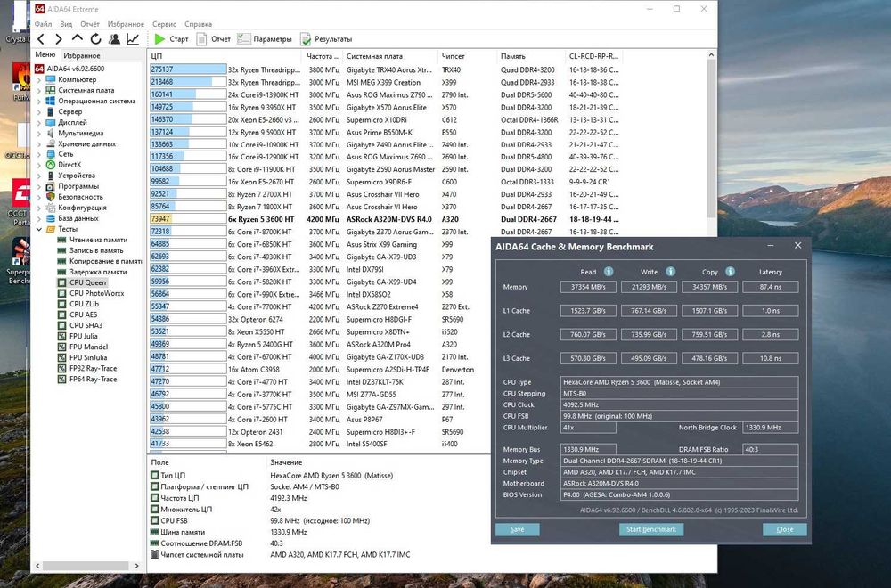Click Save in Cache & Memory Benchmark
The image size is (891, 588).
pyautogui.click(x=517, y=529)
